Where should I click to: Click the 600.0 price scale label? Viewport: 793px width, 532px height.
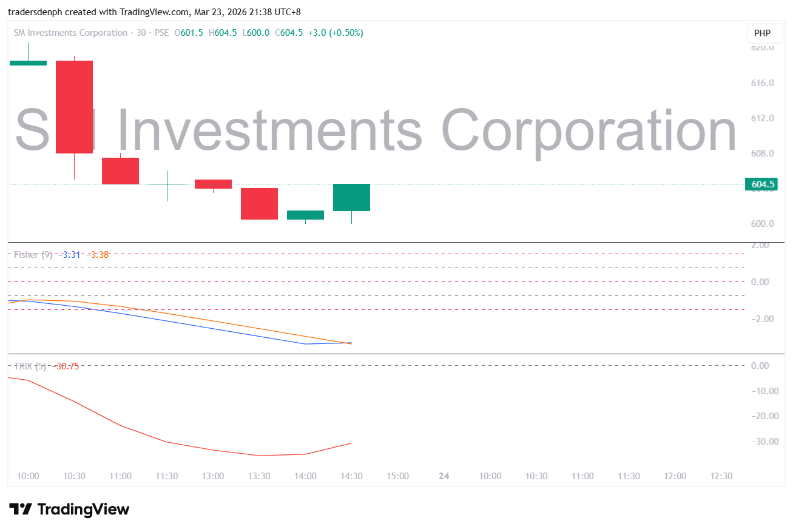[x=763, y=224]
